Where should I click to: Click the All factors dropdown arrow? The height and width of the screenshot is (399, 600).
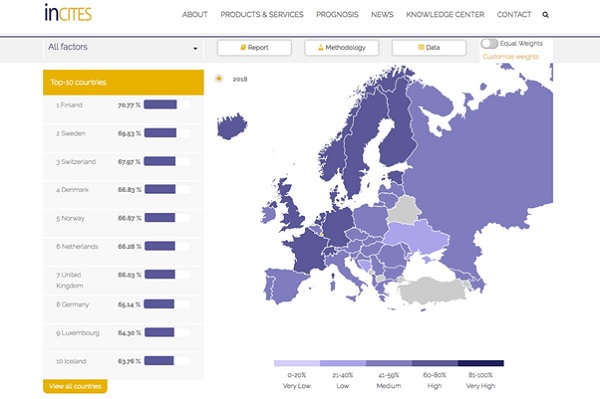[195, 49]
